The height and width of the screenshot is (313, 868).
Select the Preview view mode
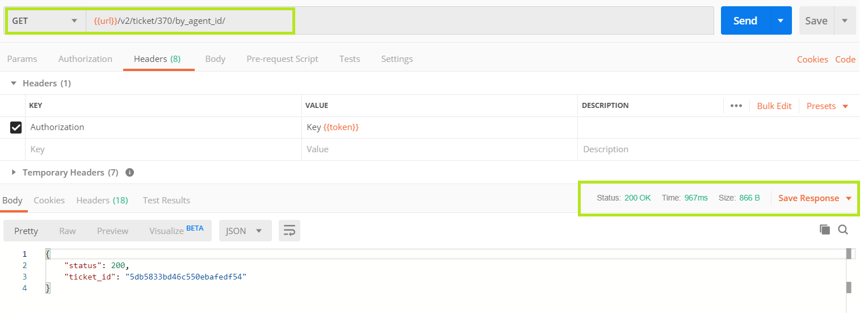click(x=112, y=231)
